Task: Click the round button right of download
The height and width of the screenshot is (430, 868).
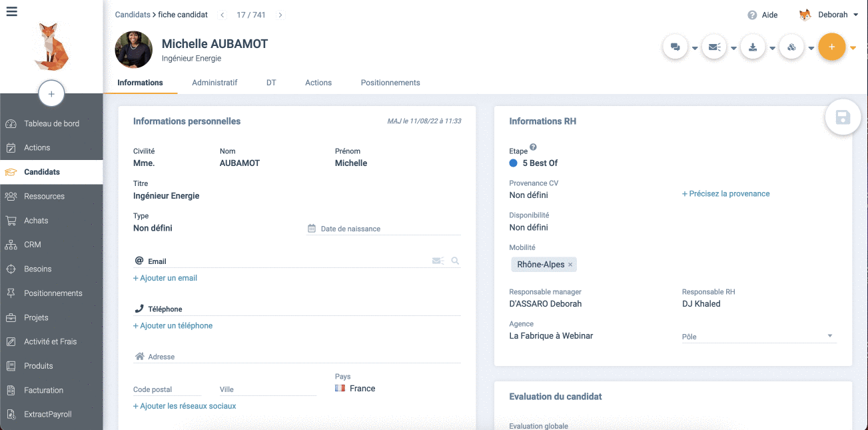Action: coord(791,47)
